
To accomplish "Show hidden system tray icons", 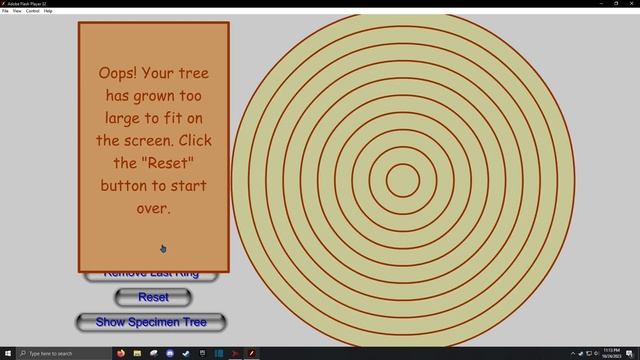I will click(573, 353).
